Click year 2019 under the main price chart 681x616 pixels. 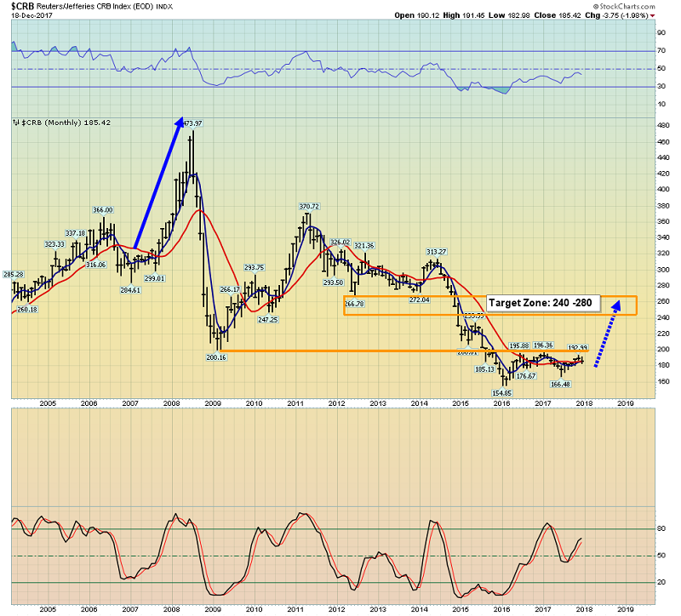point(626,403)
